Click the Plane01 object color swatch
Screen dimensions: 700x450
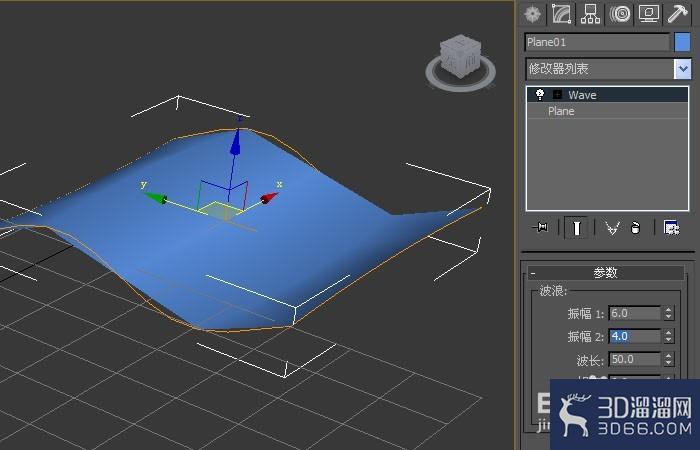pyautogui.click(x=682, y=42)
